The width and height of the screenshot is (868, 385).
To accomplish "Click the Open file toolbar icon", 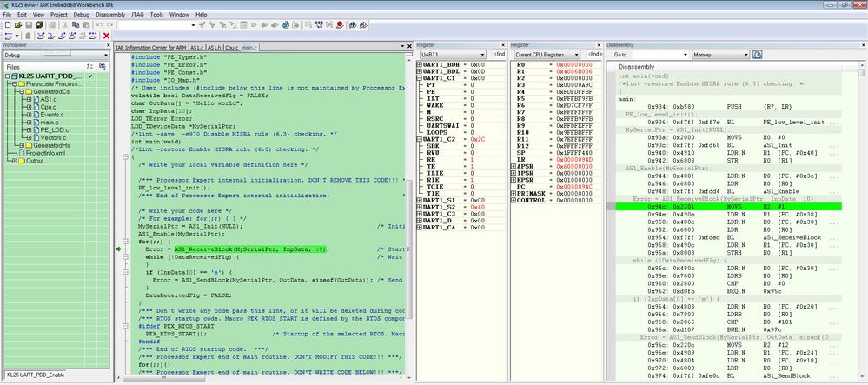I will (x=18, y=25).
